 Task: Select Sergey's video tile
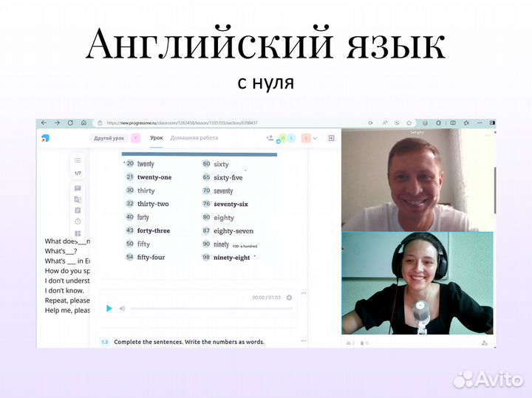click(x=417, y=180)
